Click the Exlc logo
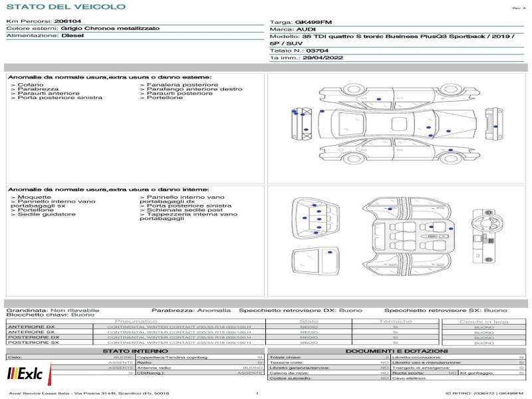 click(x=29, y=374)
